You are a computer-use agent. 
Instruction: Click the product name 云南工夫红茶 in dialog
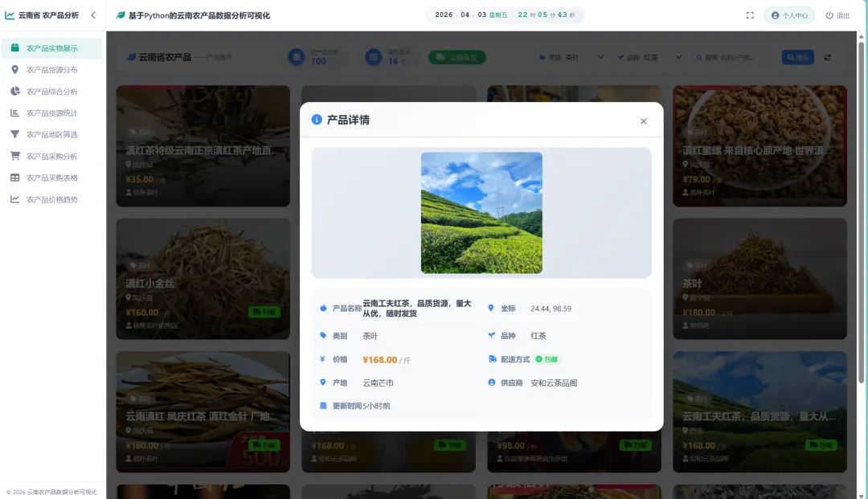coord(417,308)
